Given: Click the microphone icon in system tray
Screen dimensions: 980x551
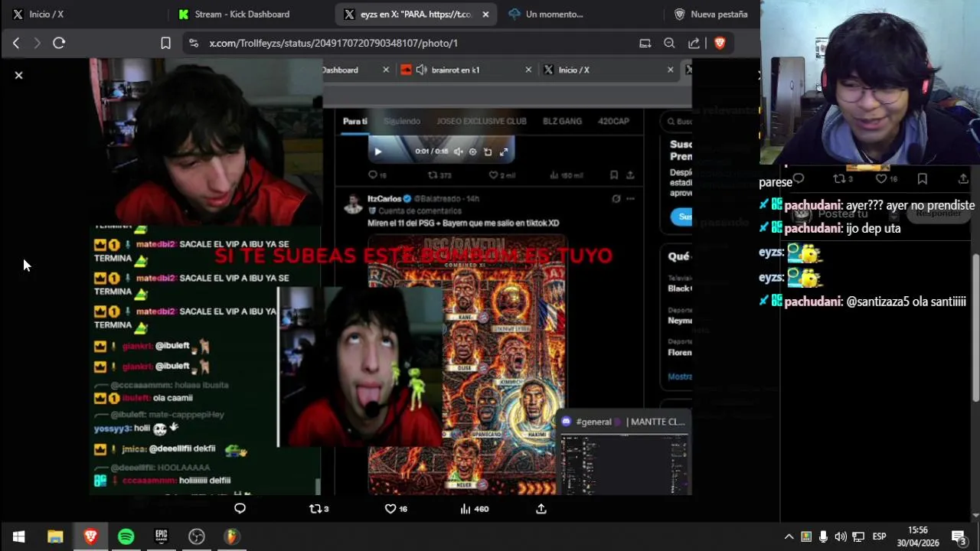Looking at the screenshot, I should point(823,536).
